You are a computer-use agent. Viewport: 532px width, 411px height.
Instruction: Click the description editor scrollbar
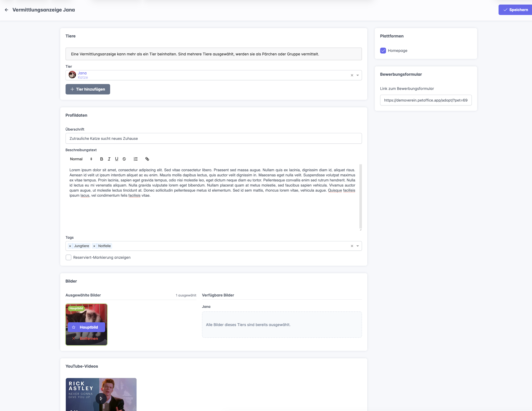click(360, 196)
